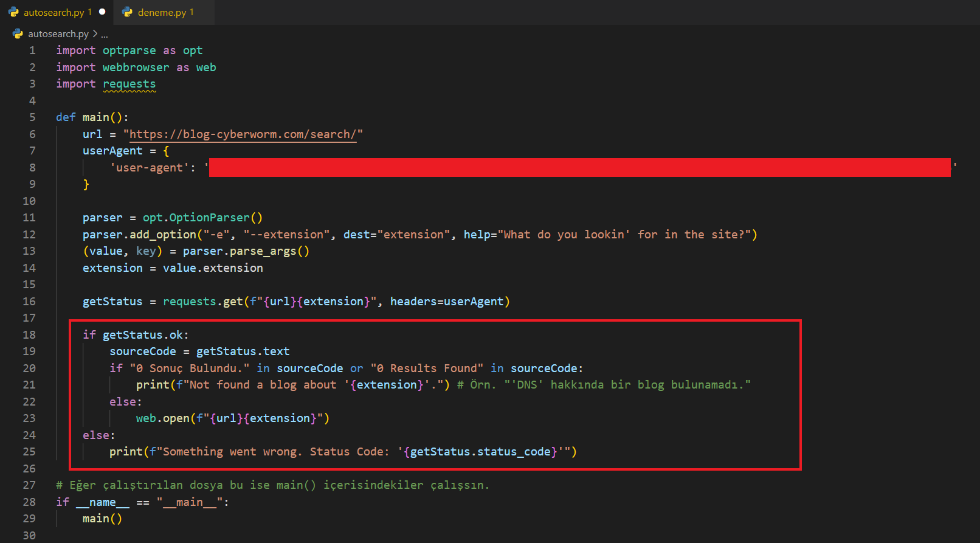980x543 pixels.
Task: Select the autosearch.py tab
Action: click(x=53, y=12)
